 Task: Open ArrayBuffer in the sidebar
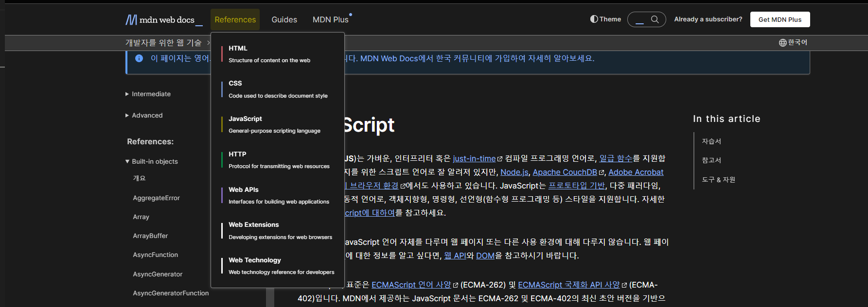(150, 236)
